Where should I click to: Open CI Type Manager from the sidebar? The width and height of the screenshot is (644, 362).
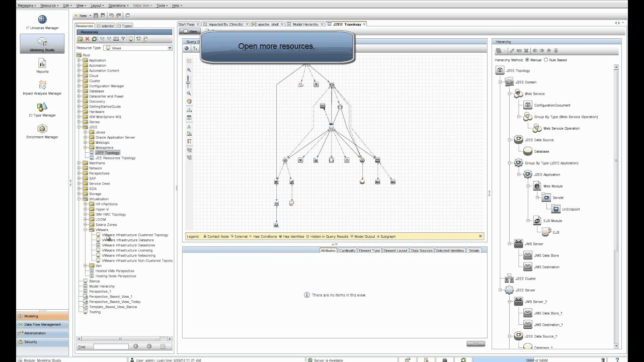[42, 110]
